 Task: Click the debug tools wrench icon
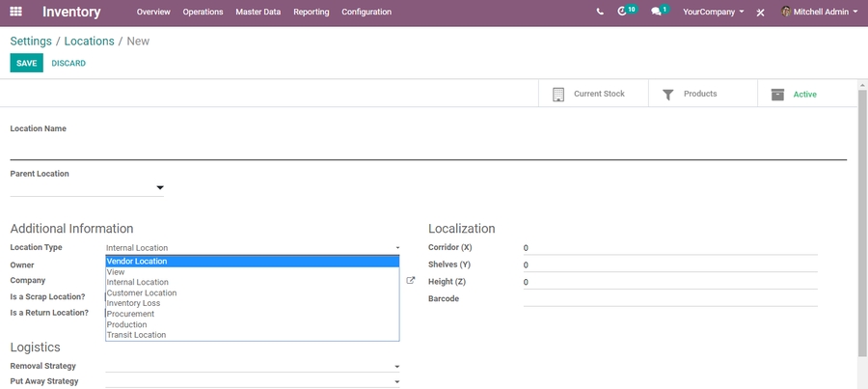760,13
